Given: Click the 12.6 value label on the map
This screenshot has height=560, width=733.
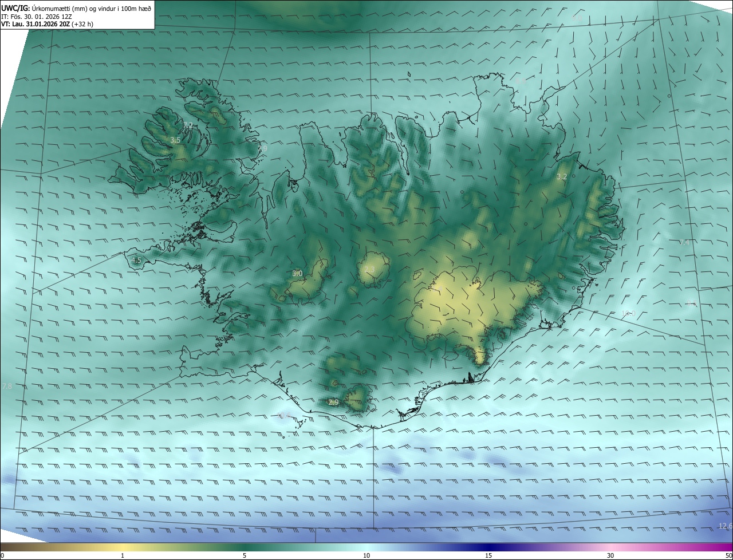Looking at the screenshot, I should 725,526.
